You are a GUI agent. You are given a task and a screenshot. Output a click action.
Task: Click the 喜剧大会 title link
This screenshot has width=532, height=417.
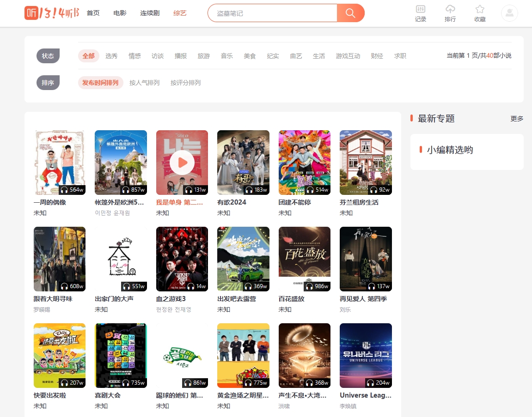point(108,395)
